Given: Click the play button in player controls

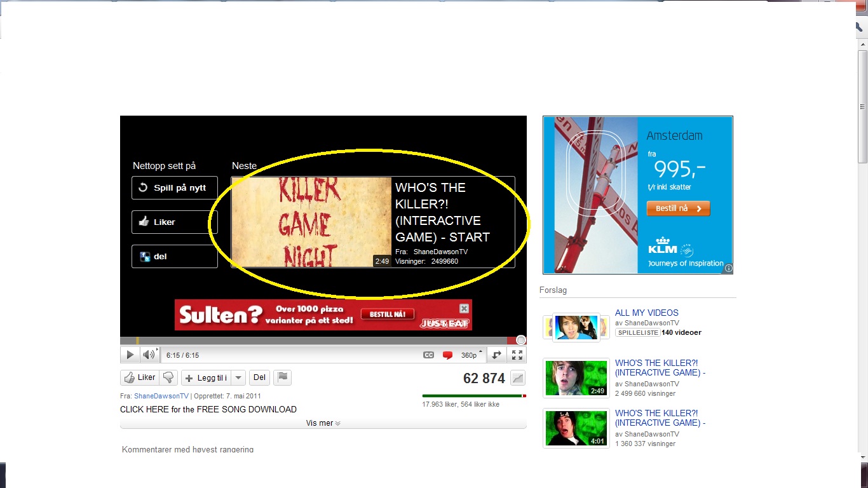Looking at the screenshot, I should (x=130, y=355).
